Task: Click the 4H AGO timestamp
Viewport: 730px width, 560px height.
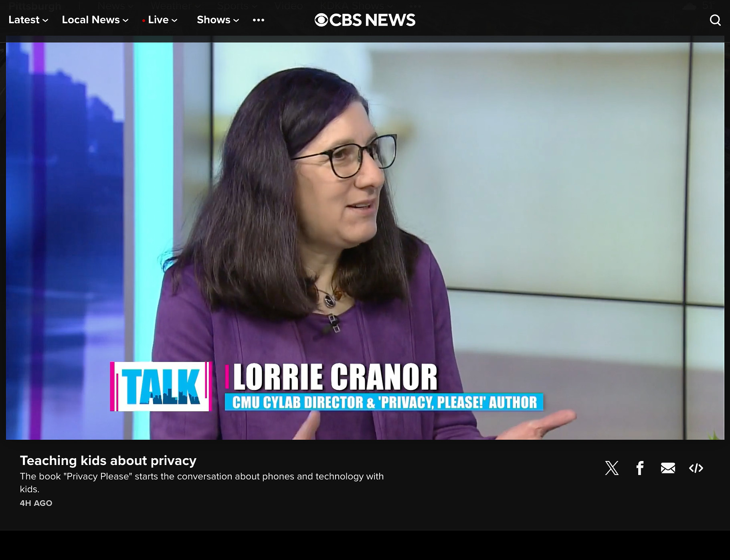Action: (36, 503)
